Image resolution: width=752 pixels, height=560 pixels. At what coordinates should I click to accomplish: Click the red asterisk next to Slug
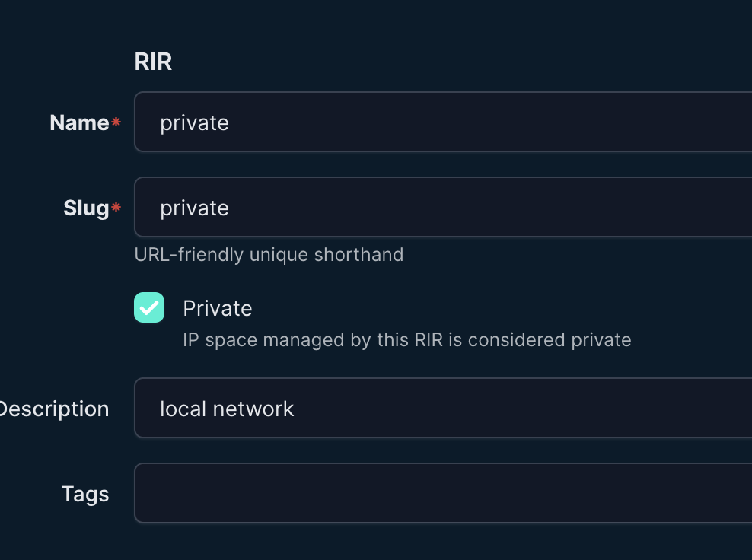(x=116, y=208)
